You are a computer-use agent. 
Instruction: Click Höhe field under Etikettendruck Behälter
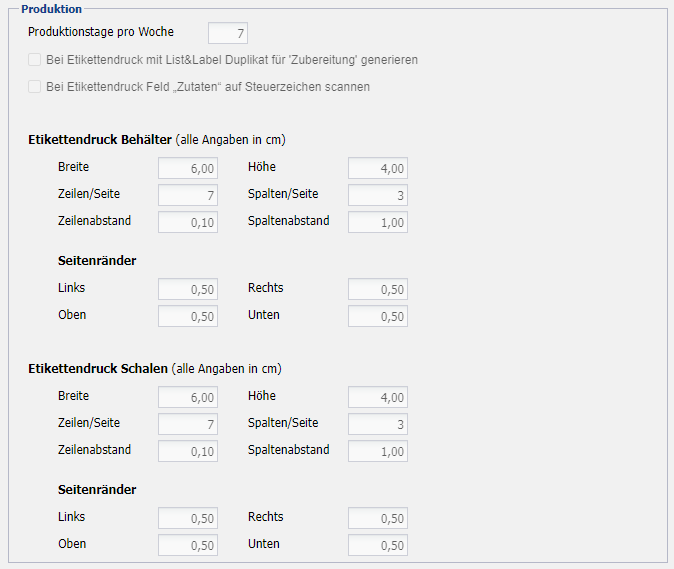pos(377,168)
